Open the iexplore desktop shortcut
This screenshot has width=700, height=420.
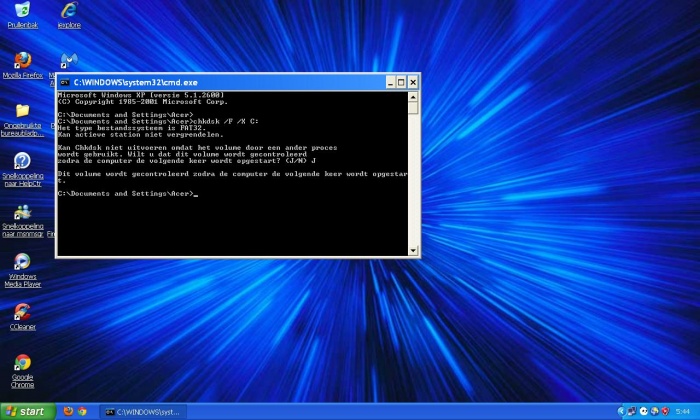click(69, 15)
